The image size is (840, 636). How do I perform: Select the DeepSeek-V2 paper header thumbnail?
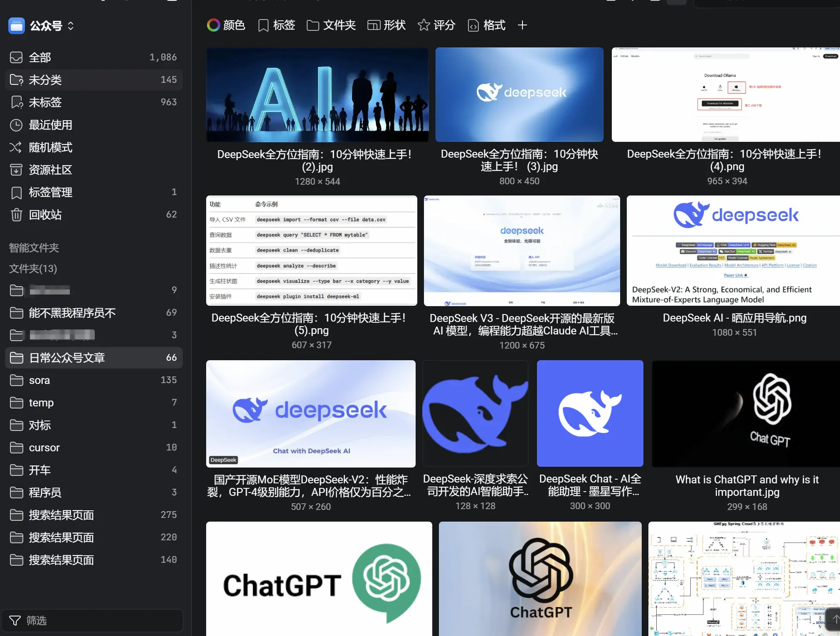coord(733,251)
